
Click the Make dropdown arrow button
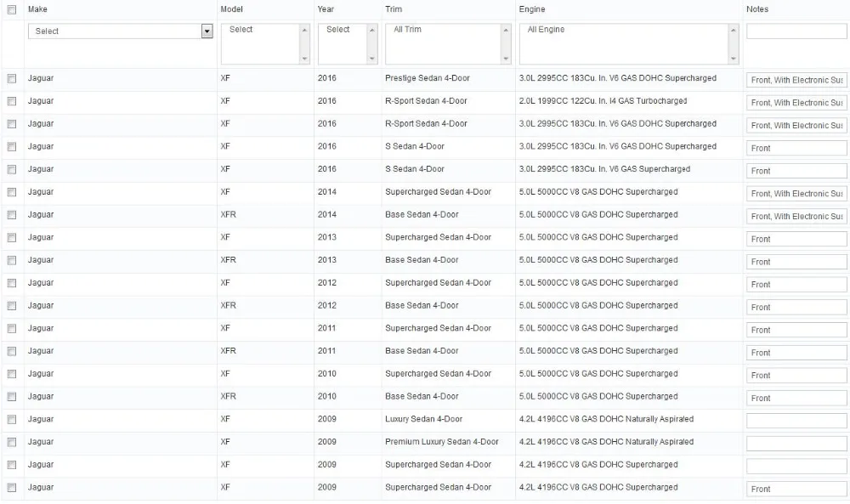pyautogui.click(x=207, y=31)
